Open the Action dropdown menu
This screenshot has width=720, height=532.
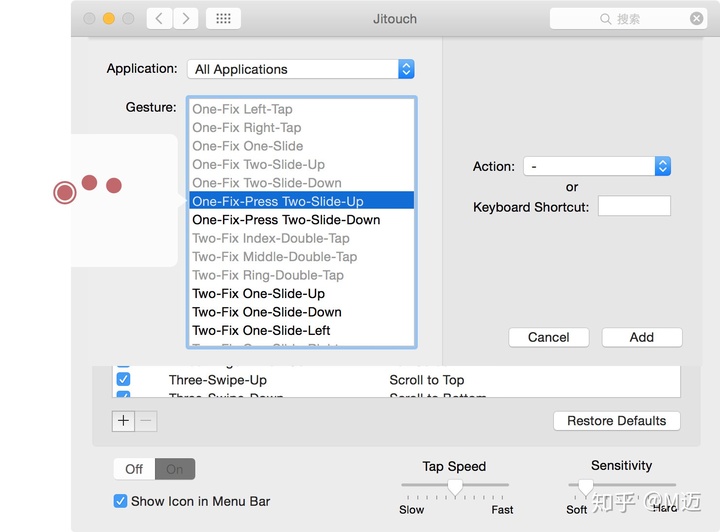(x=597, y=166)
